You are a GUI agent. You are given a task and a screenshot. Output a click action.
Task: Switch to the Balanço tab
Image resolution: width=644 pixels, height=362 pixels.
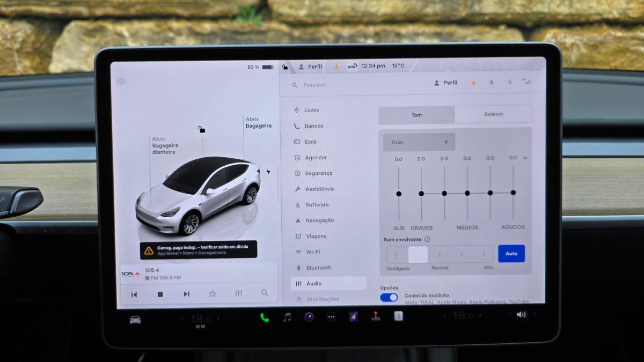click(493, 114)
